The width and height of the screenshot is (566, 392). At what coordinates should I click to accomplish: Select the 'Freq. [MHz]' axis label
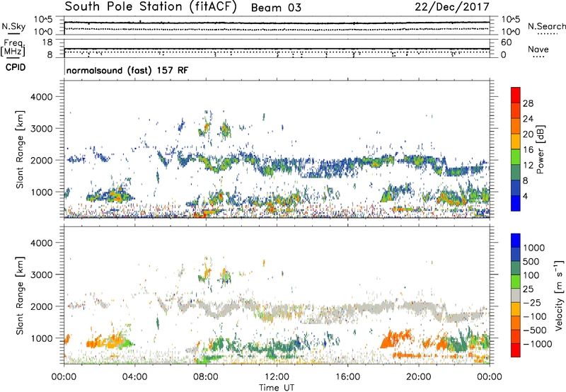pyautogui.click(x=13, y=47)
